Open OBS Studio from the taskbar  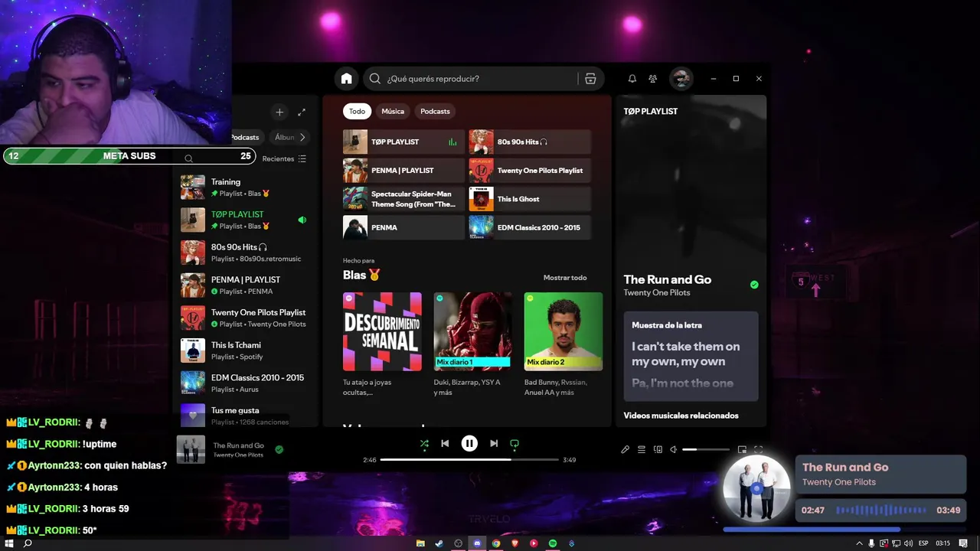[x=459, y=543]
